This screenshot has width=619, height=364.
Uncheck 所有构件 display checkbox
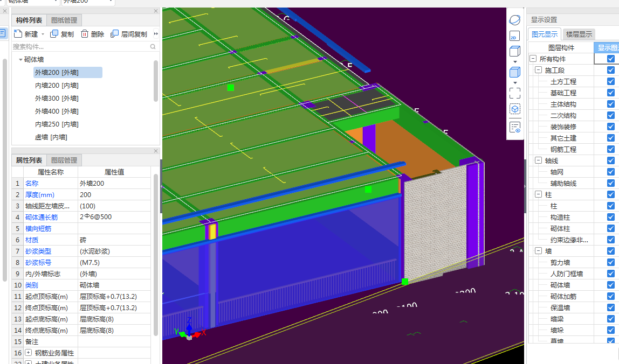coord(611,58)
